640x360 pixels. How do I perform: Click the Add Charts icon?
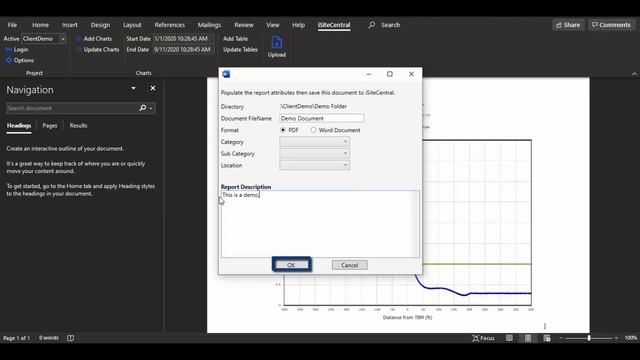pyautogui.click(x=78, y=38)
